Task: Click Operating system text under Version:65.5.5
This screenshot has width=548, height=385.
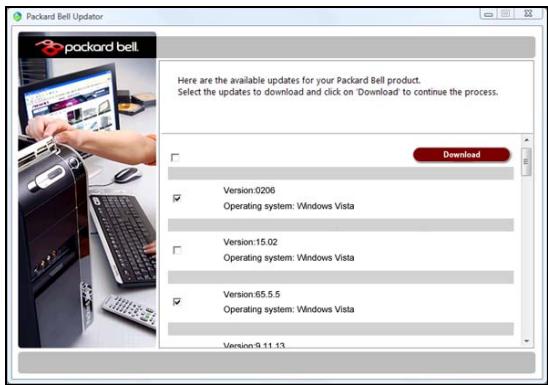Action: click(x=289, y=310)
